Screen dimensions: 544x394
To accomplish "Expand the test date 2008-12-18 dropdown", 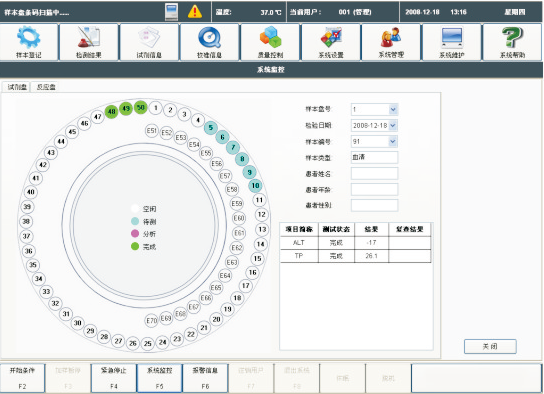I will click(393, 126).
